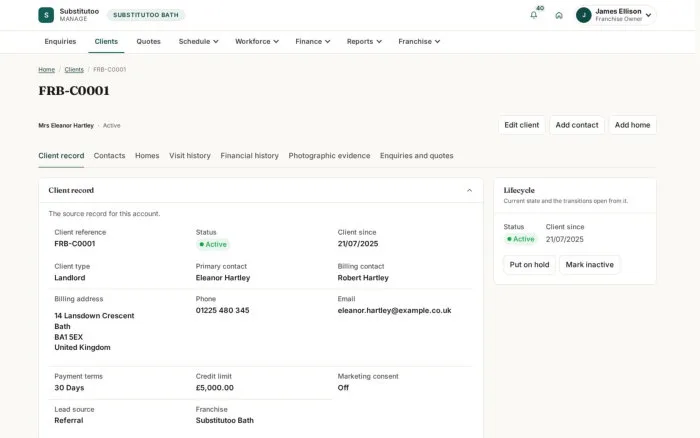Click the Mark inactive button
Screen dimensions: 700x438
click(589, 265)
